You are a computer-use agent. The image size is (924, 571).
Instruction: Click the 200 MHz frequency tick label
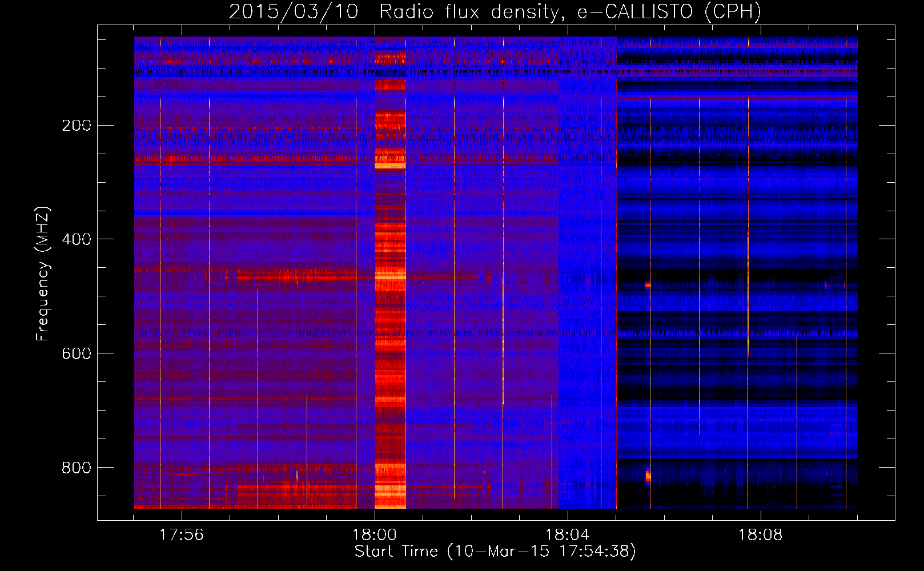pos(77,125)
